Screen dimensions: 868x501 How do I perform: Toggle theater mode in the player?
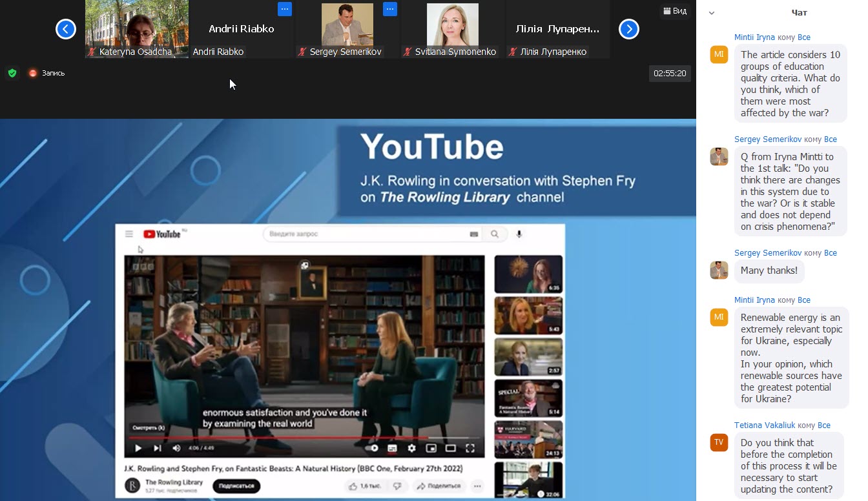pos(451,448)
